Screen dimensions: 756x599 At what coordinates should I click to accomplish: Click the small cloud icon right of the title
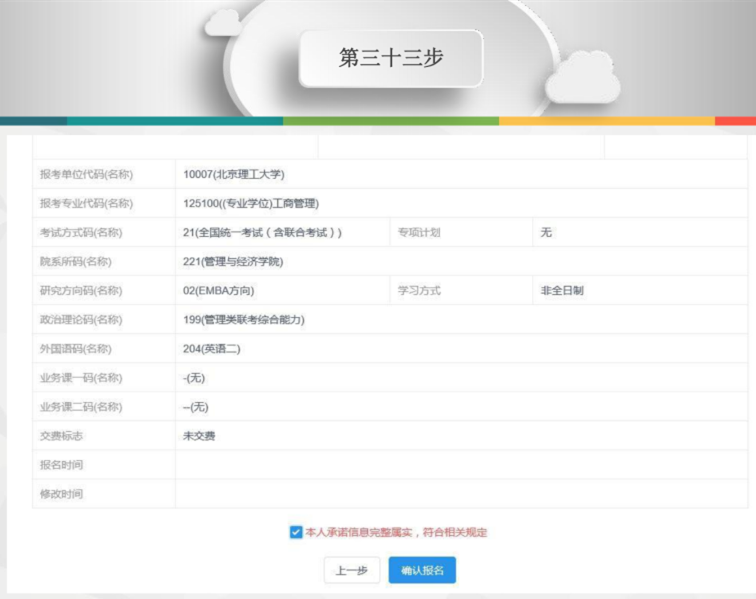point(582,77)
